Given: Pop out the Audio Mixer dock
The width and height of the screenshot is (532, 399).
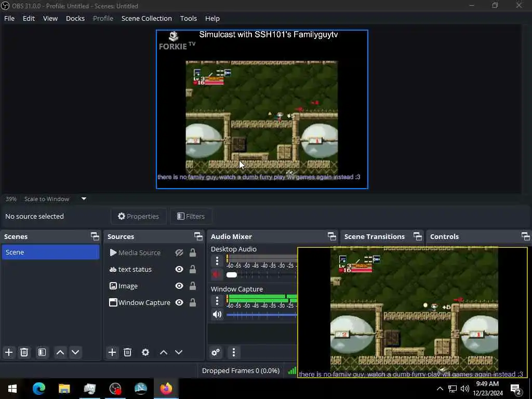Looking at the screenshot, I should click(x=332, y=236).
